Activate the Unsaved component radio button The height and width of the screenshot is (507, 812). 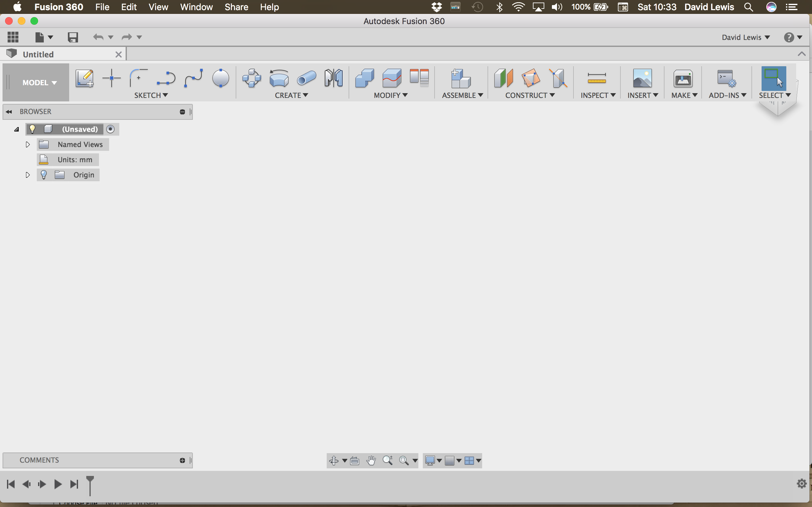[x=110, y=129]
